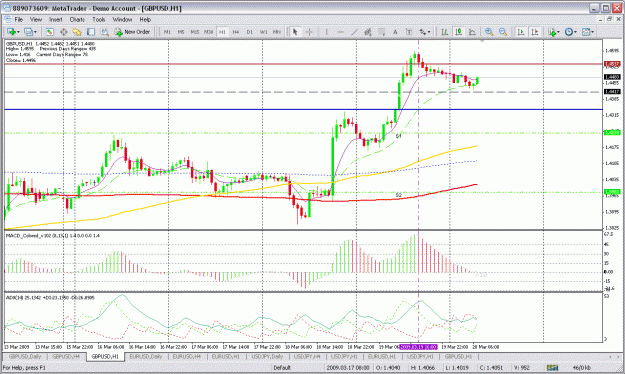Click the indicators list icon

click(x=552, y=32)
